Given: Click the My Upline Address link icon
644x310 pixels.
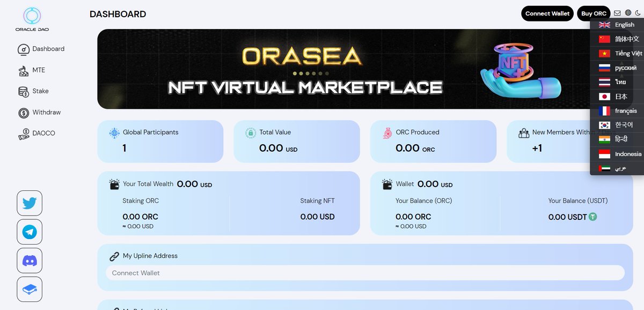Looking at the screenshot, I should pyautogui.click(x=114, y=256).
